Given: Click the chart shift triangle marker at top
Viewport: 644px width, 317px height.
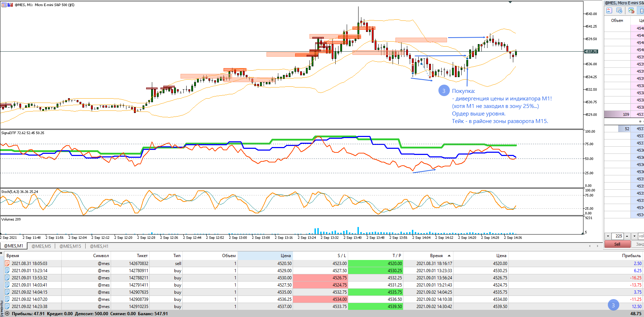Looking at the screenshot, I should click(510, 2).
